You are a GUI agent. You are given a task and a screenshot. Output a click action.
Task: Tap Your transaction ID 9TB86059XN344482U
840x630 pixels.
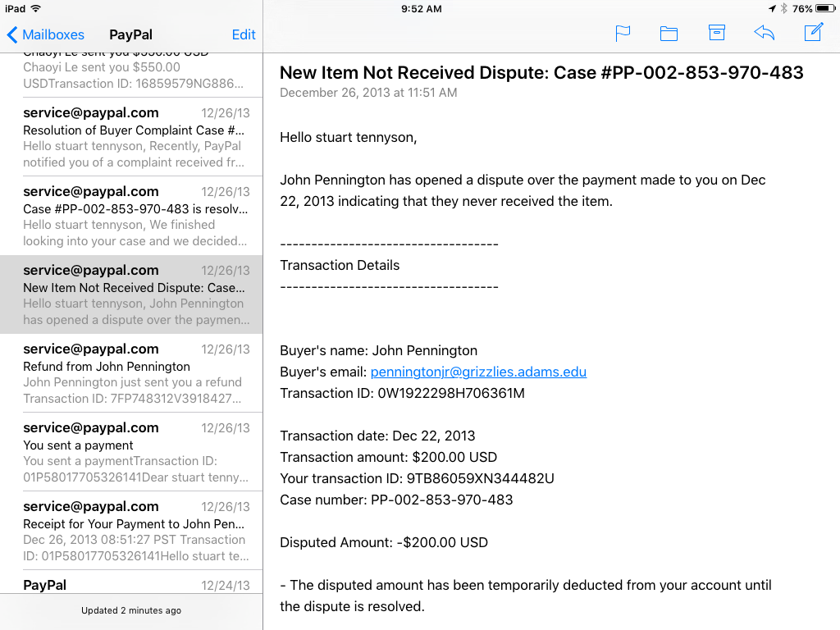(x=417, y=478)
